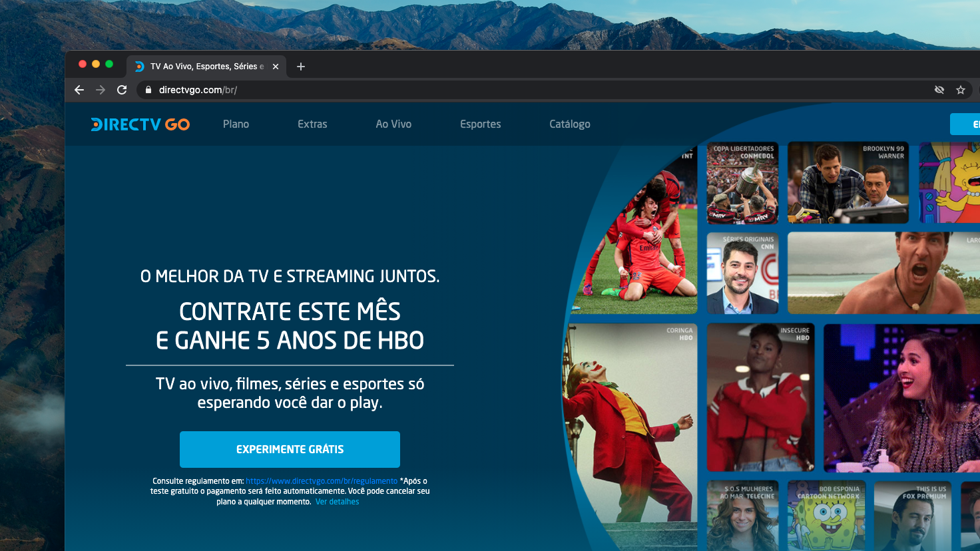980x551 pixels.
Task: Click the O MELHOR DA TV tagline
Action: 290,276
